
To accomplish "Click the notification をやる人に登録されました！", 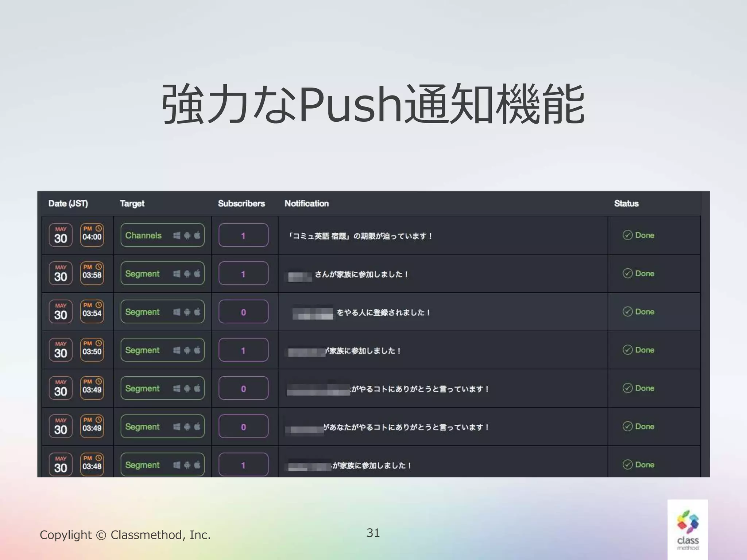I will 383,312.
